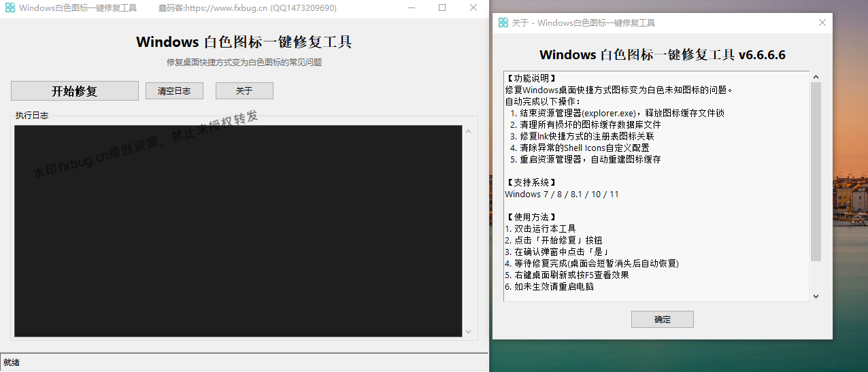Click the About dialog title with v6.6.6.6
The width and height of the screenshot is (868, 372).
point(663,55)
